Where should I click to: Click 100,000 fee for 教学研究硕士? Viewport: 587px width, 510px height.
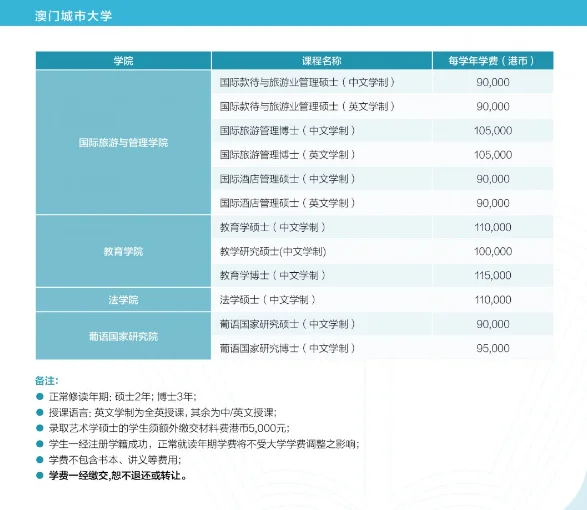[493, 251]
